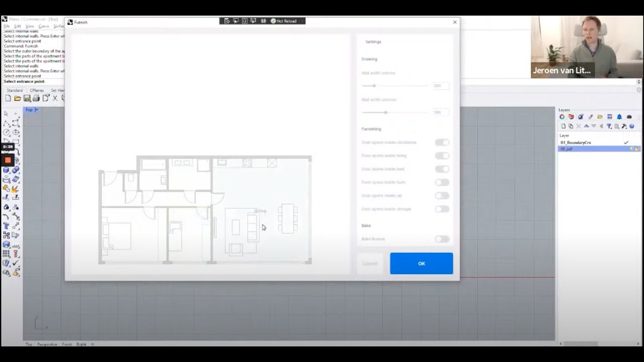Viewport: 644px width, 362px height.
Task: Enable the Bake Rooms switch
Action: click(442, 239)
